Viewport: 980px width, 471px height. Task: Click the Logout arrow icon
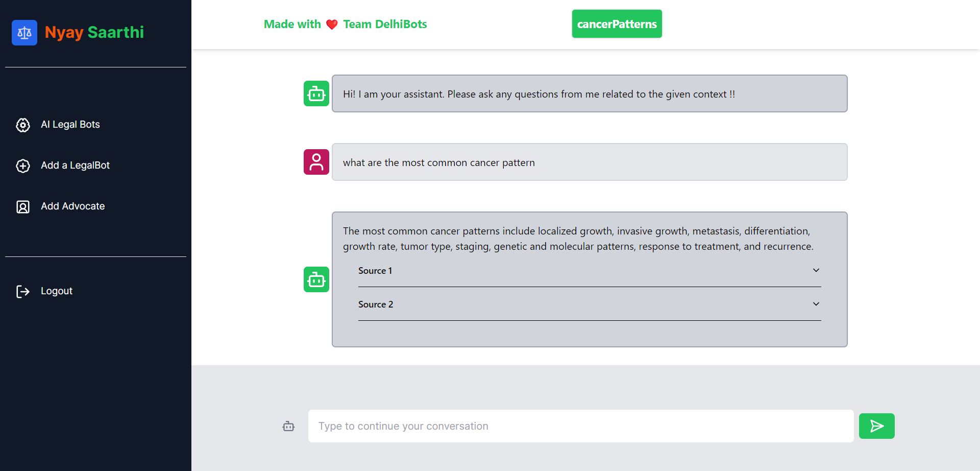tap(23, 292)
